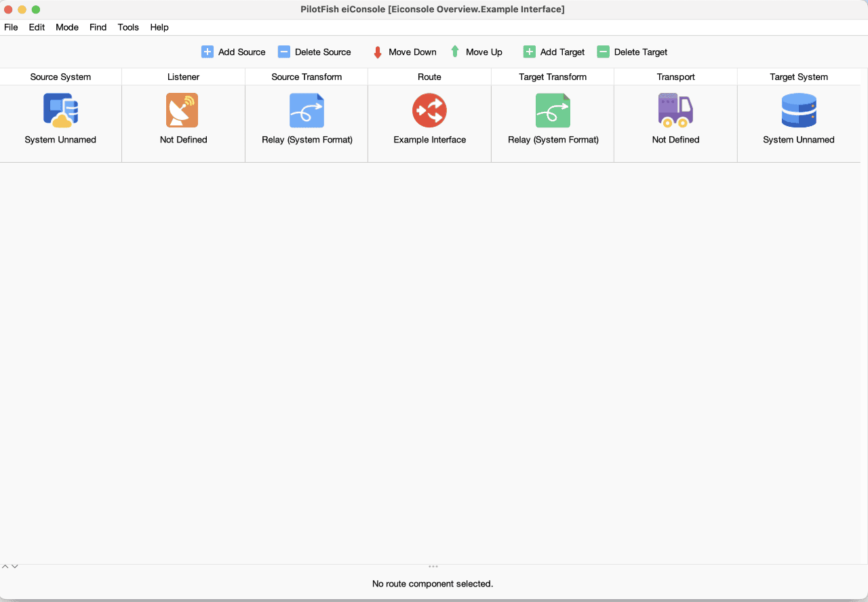Click the Move Up button label

[x=484, y=52]
